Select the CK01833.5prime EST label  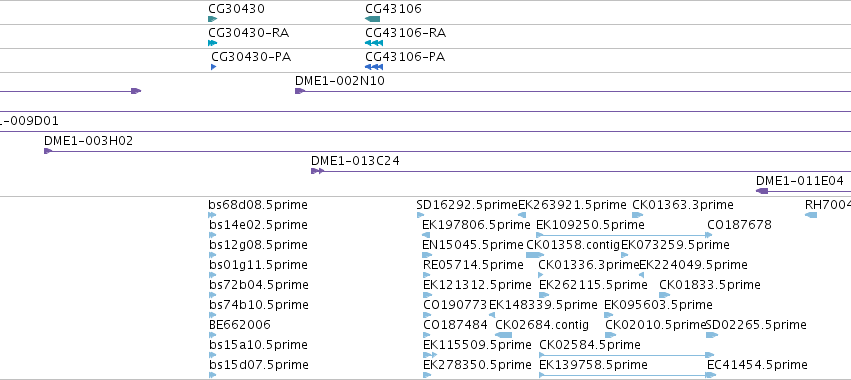[710, 285]
